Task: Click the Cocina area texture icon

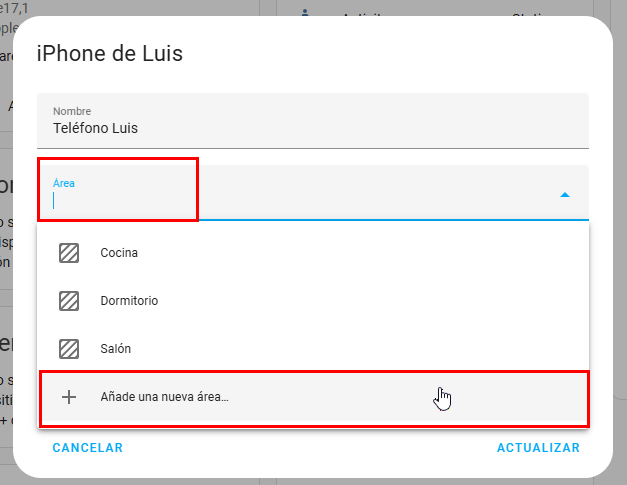Action: coord(69,253)
